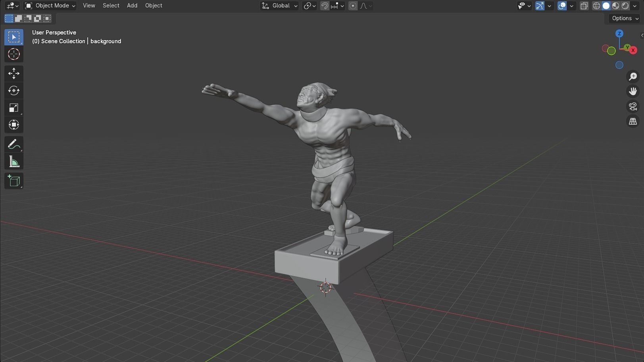Image resolution: width=644 pixels, height=362 pixels.
Task: Open the Options dropdown
Action: [625, 18]
